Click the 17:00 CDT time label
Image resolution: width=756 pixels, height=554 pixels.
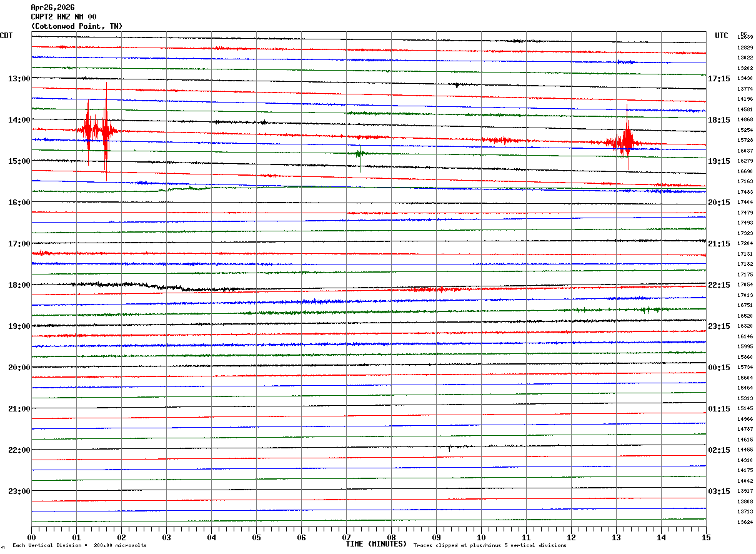[19, 244]
